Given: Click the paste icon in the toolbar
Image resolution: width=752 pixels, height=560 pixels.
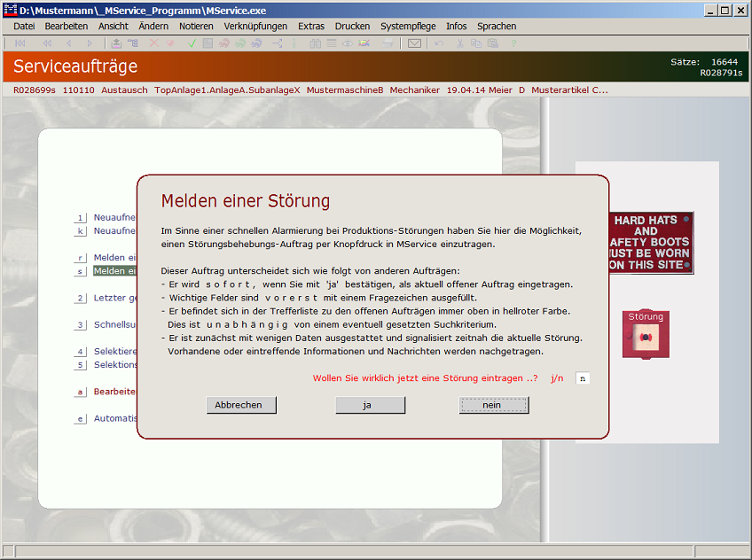Looking at the screenshot, I should tap(491, 43).
